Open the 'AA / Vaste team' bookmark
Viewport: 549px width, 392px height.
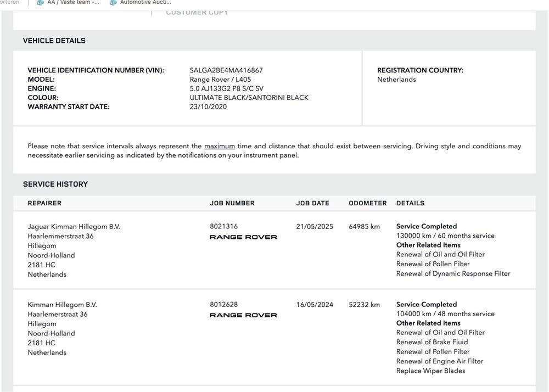click(x=68, y=2)
